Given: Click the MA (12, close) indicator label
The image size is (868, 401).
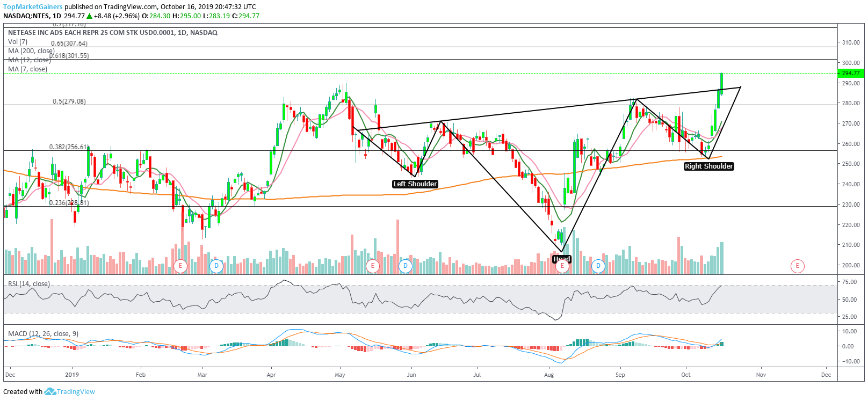Looking at the screenshot, I should pyautogui.click(x=29, y=60).
